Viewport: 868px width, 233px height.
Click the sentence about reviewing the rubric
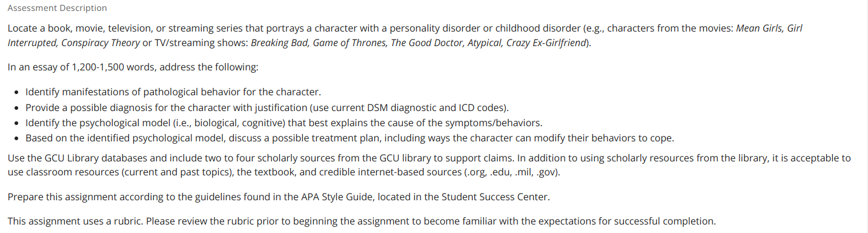click(362, 221)
